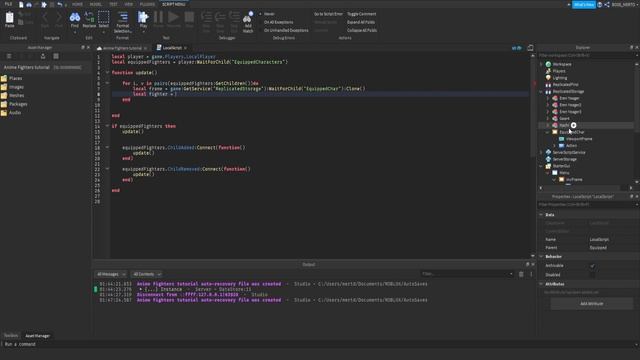The height and width of the screenshot is (360, 640).
Task: Collapse the update function code fold
Action: pyautogui.click(x=107, y=73)
